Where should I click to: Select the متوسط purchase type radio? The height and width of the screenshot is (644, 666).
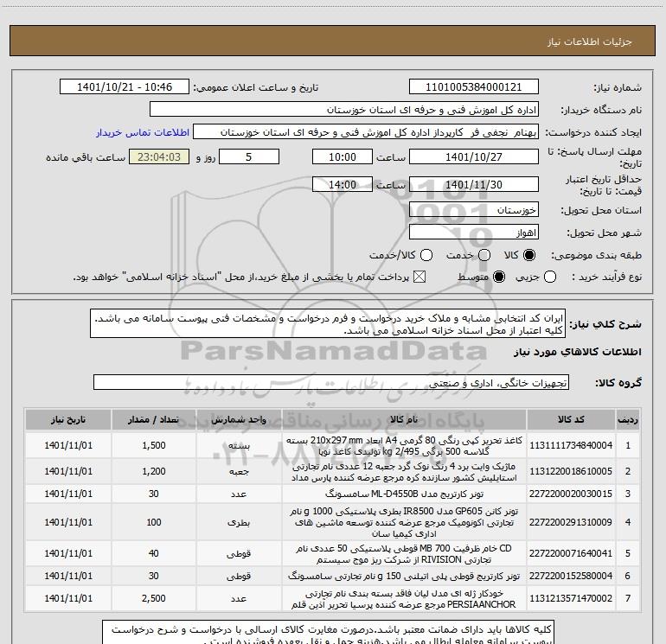click(x=499, y=277)
